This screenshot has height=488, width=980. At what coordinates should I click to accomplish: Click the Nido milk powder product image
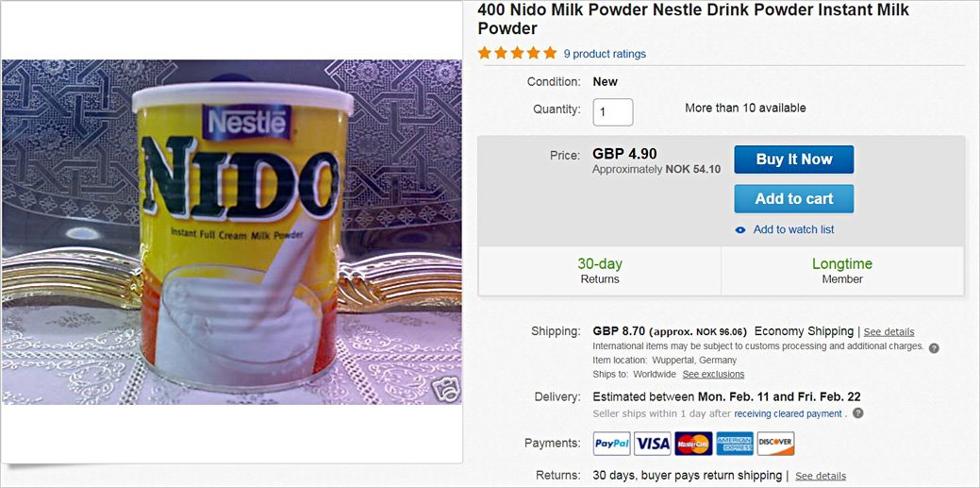[232, 232]
